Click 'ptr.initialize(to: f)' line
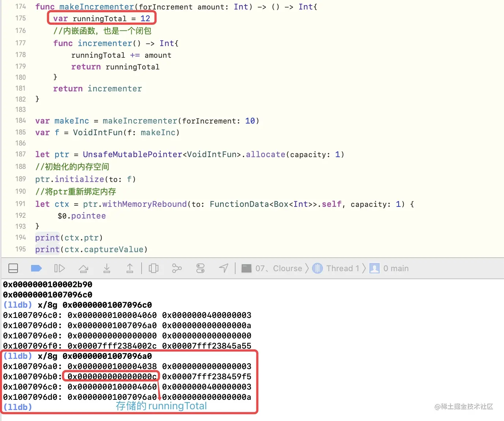 (x=86, y=179)
